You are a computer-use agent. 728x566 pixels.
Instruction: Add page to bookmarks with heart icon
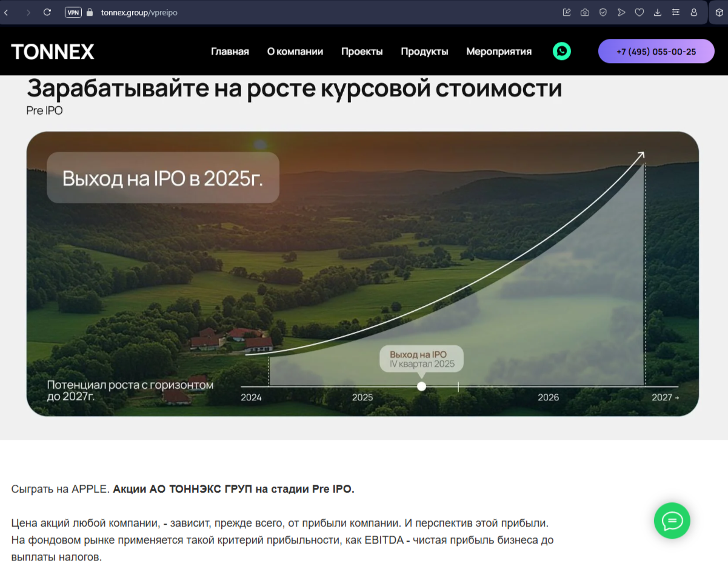point(640,12)
